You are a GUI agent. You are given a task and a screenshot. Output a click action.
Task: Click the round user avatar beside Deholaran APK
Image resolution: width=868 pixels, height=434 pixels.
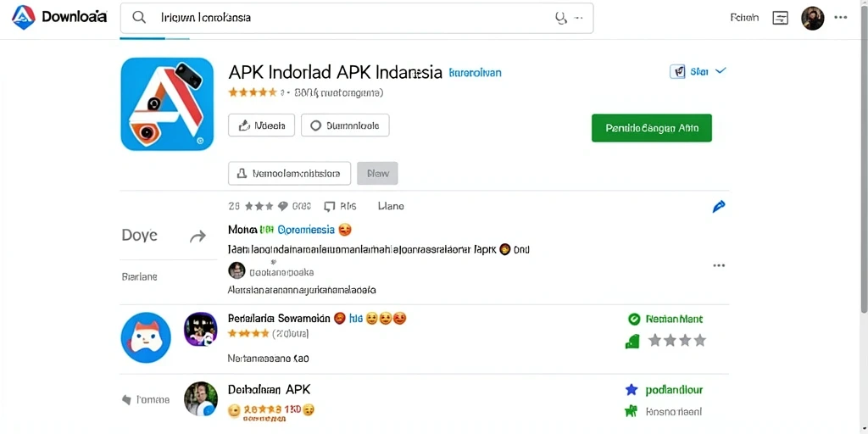pyautogui.click(x=200, y=398)
